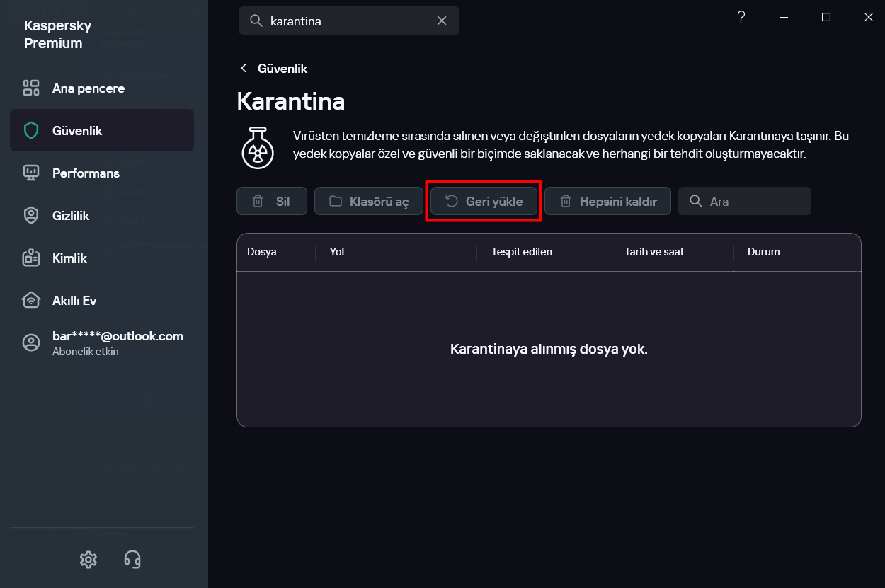Click the account profile avatar icon
The image size is (885, 588).
(31, 343)
